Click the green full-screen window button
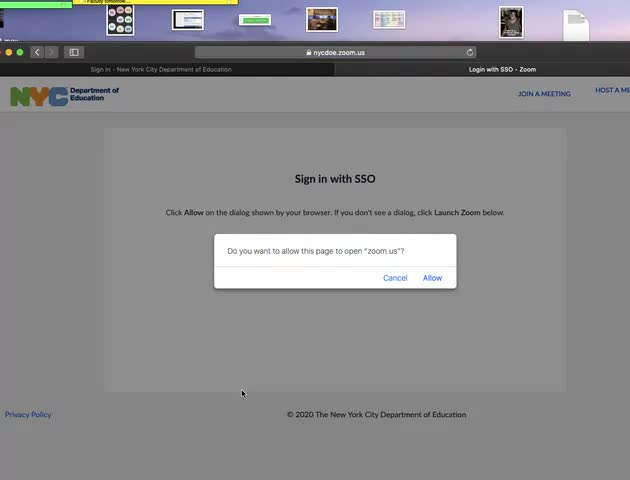The width and height of the screenshot is (630, 480). (x=20, y=52)
